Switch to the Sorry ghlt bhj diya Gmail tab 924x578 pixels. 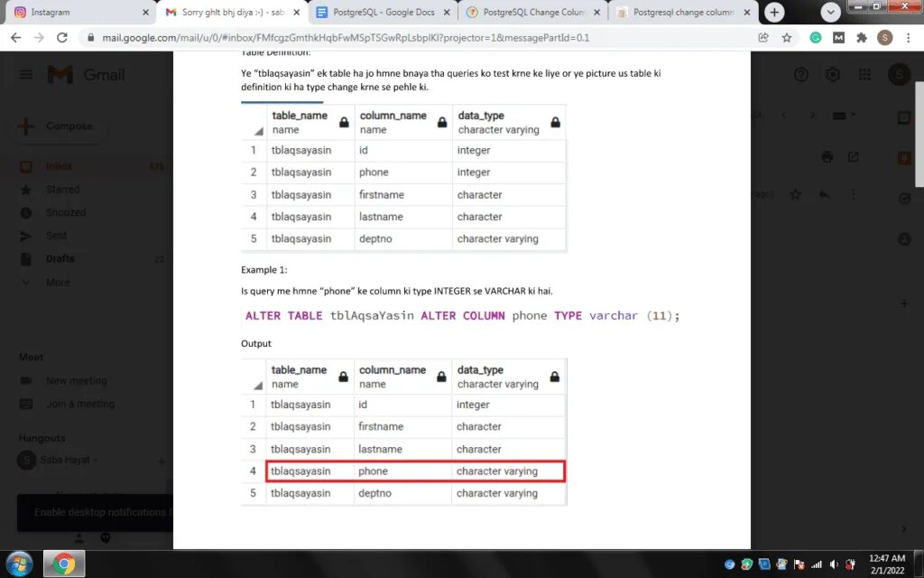(233, 12)
